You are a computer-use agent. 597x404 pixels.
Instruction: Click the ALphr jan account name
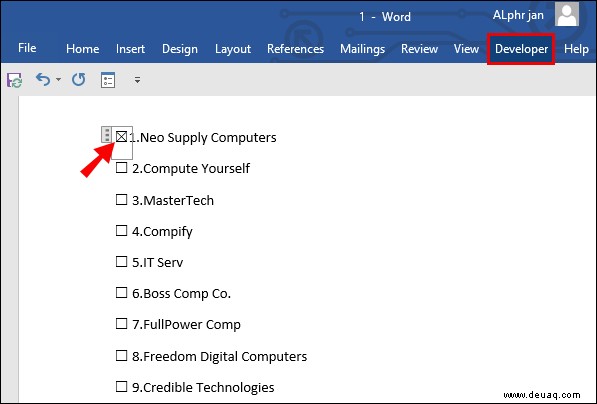tap(518, 15)
